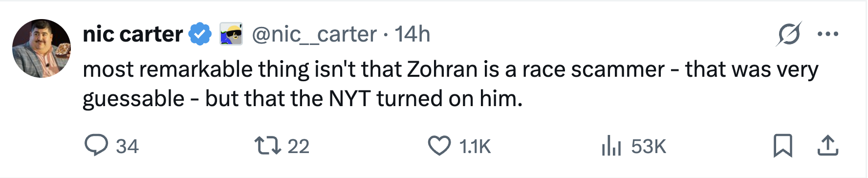Click the retweet arrows icon
Viewport: 868px width, 178px height.
pos(267,146)
